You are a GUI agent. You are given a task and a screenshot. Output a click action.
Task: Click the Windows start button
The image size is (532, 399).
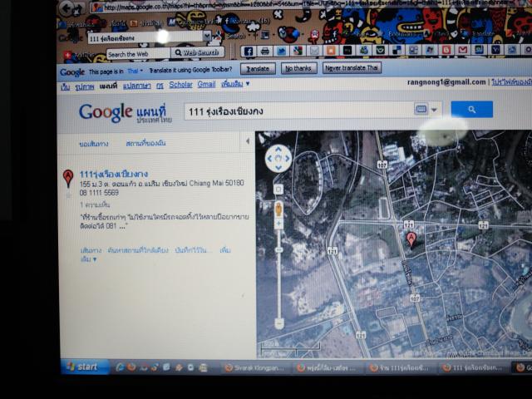83,367
